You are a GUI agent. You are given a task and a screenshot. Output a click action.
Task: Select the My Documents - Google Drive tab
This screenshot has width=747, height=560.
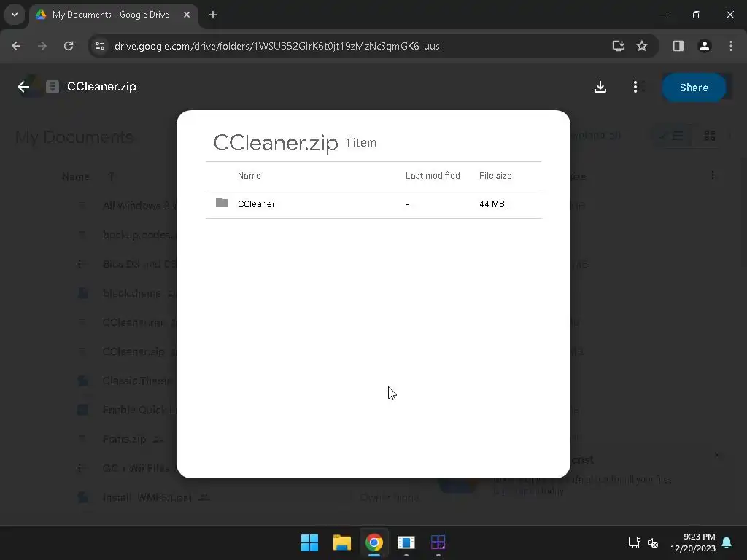pos(115,15)
